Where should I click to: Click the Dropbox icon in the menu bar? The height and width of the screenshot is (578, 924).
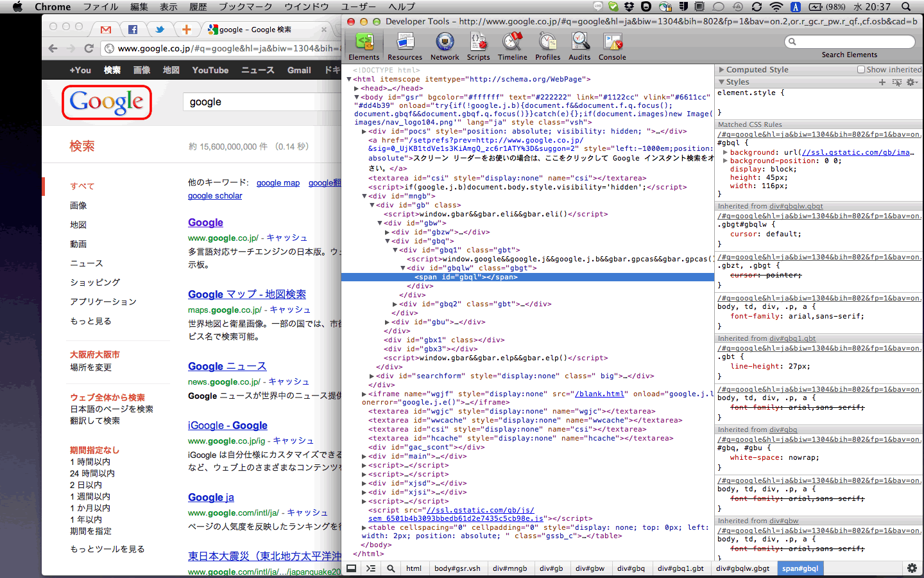(629, 6)
